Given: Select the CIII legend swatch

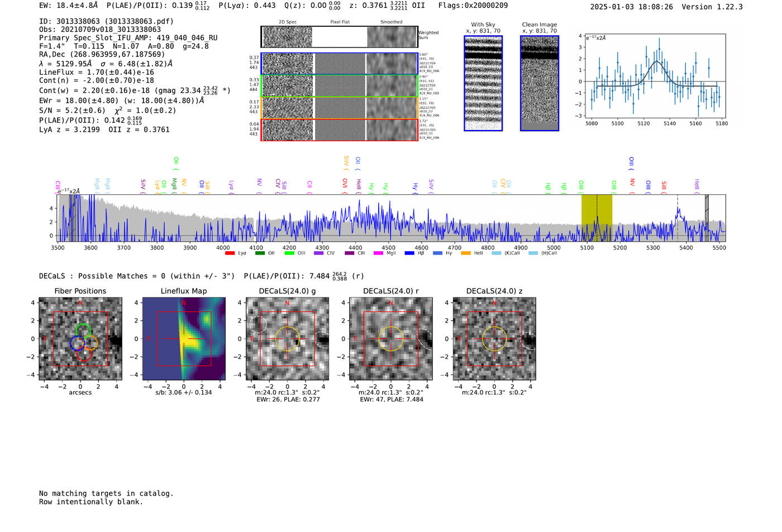Looking at the screenshot, I should click(x=350, y=253).
